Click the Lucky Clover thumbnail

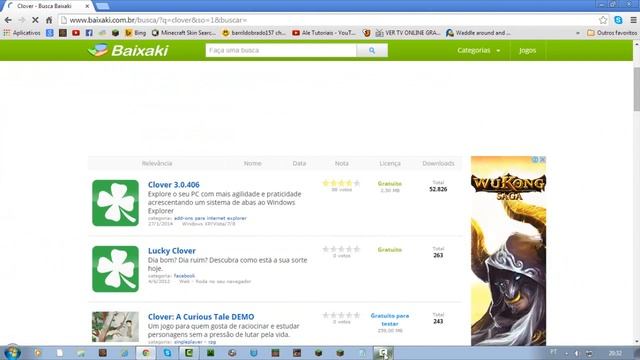[x=116, y=269]
